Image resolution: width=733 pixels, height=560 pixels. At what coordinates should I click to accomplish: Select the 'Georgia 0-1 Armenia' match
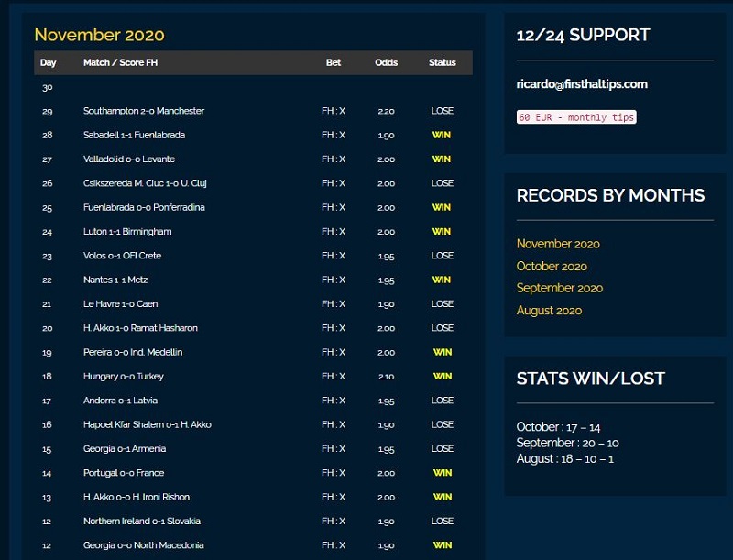tap(125, 449)
